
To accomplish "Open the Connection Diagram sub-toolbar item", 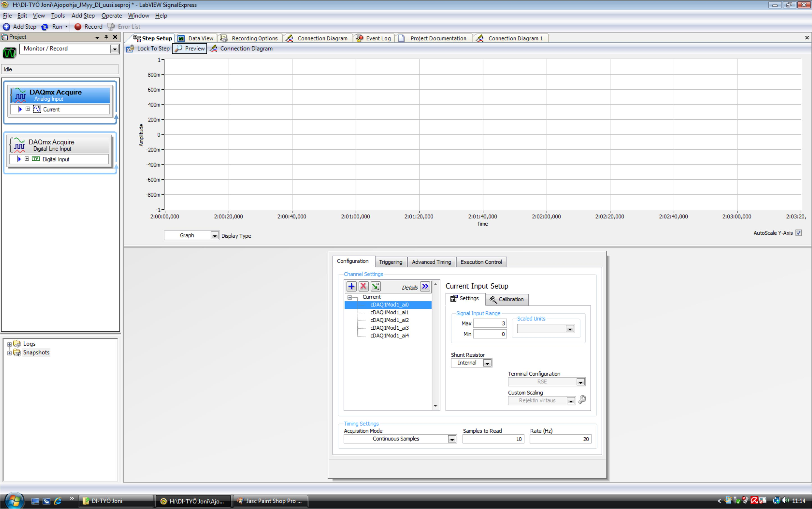I will pyautogui.click(x=241, y=49).
